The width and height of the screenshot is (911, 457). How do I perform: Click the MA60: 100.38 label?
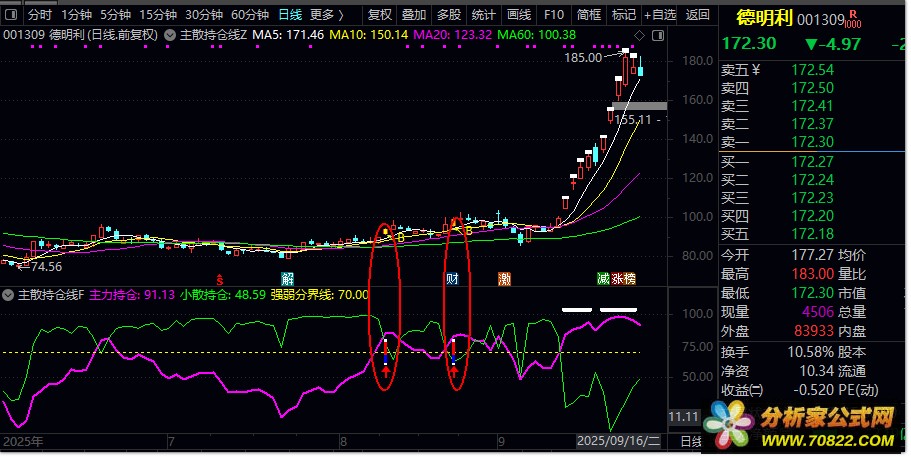coord(537,35)
